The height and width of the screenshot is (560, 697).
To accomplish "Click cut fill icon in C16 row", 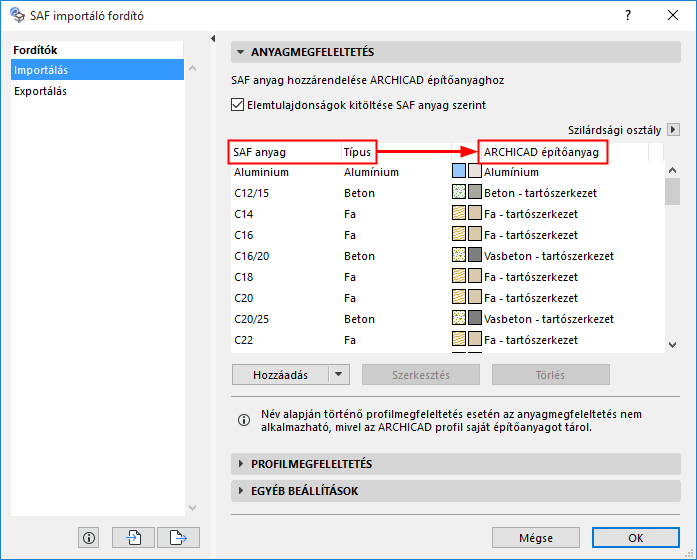I will tap(459, 234).
